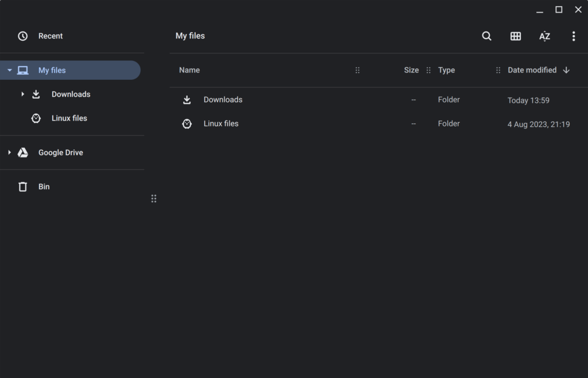Open the Recent section
The image size is (588, 378).
coord(51,36)
